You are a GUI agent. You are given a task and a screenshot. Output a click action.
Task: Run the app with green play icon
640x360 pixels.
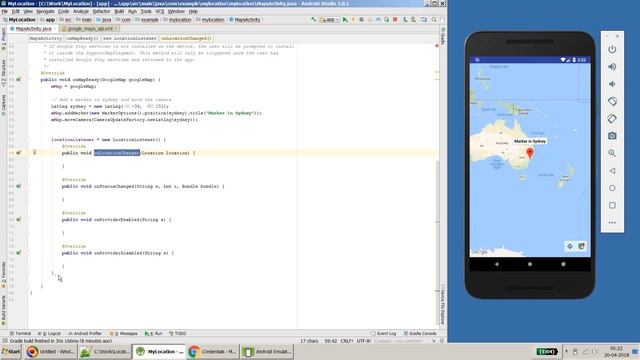[345, 20]
